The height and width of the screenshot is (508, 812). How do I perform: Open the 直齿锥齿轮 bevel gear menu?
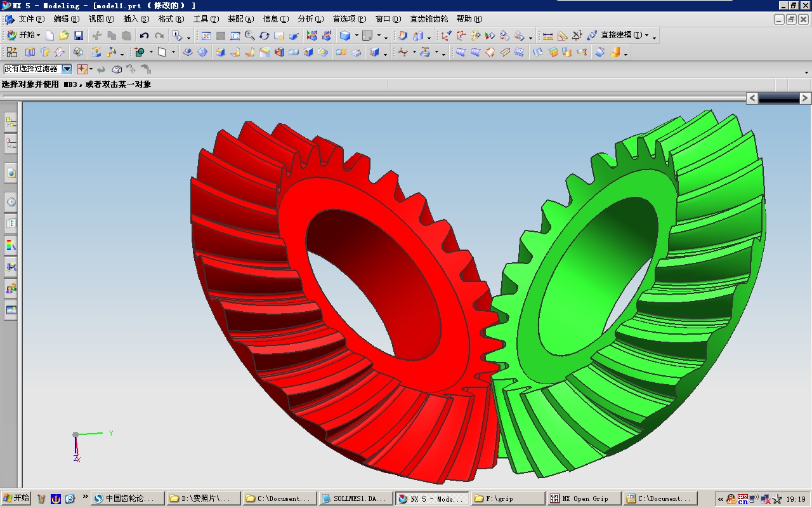(x=429, y=19)
